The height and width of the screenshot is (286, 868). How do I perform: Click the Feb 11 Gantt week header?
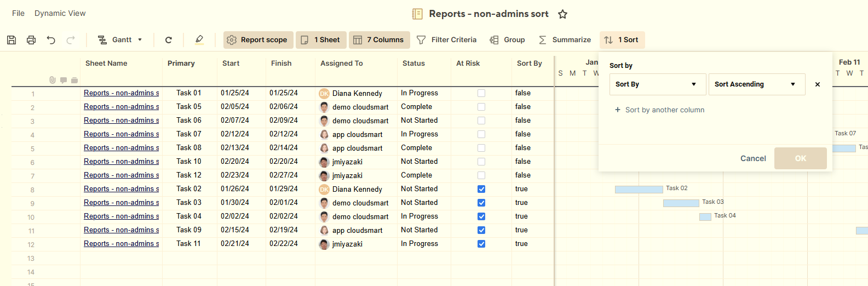849,62
